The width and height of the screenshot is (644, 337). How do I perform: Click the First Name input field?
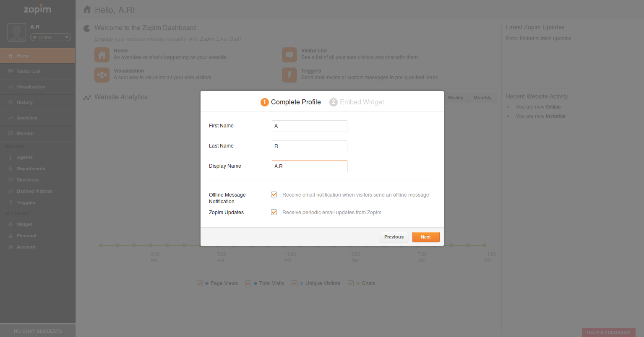click(x=310, y=126)
